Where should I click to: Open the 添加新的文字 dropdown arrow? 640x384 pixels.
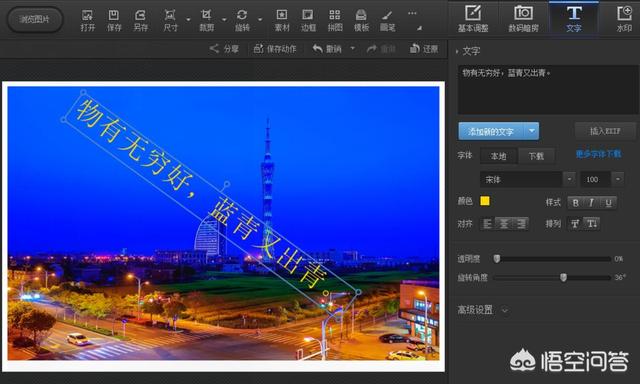tap(532, 131)
